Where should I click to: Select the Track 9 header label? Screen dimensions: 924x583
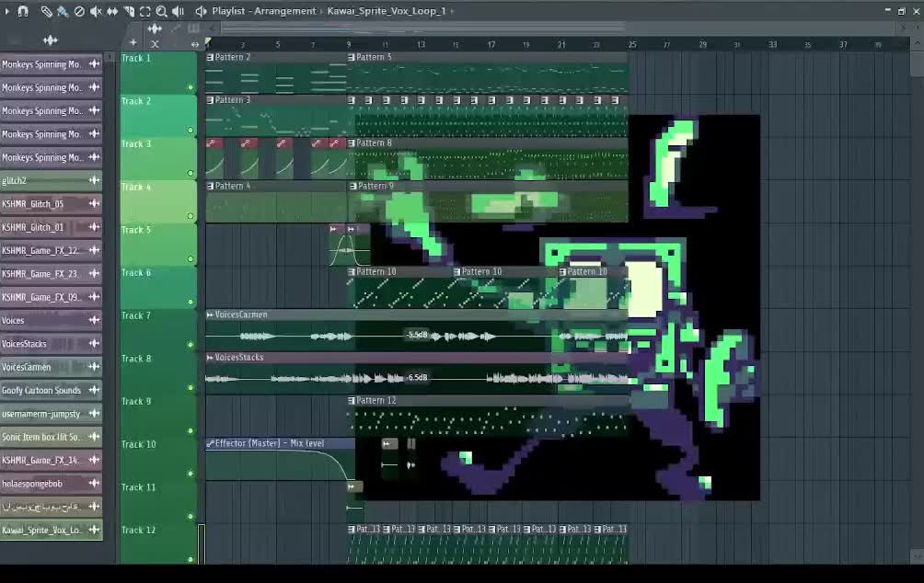pos(136,402)
